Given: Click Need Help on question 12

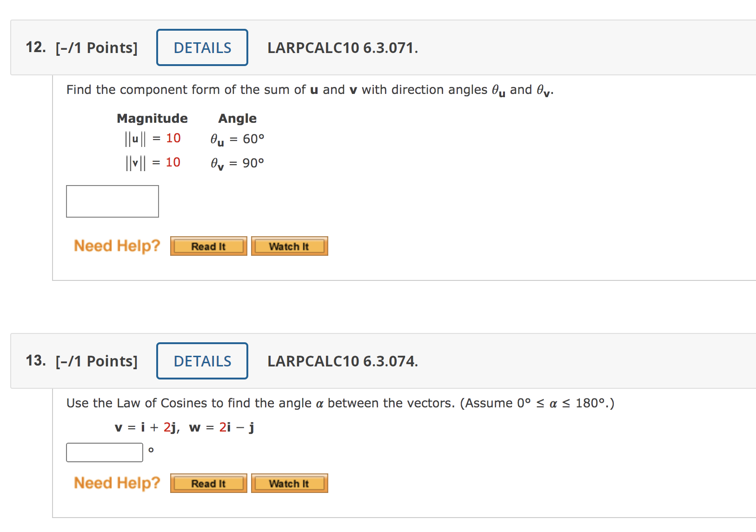Looking at the screenshot, I should pyautogui.click(x=116, y=246).
